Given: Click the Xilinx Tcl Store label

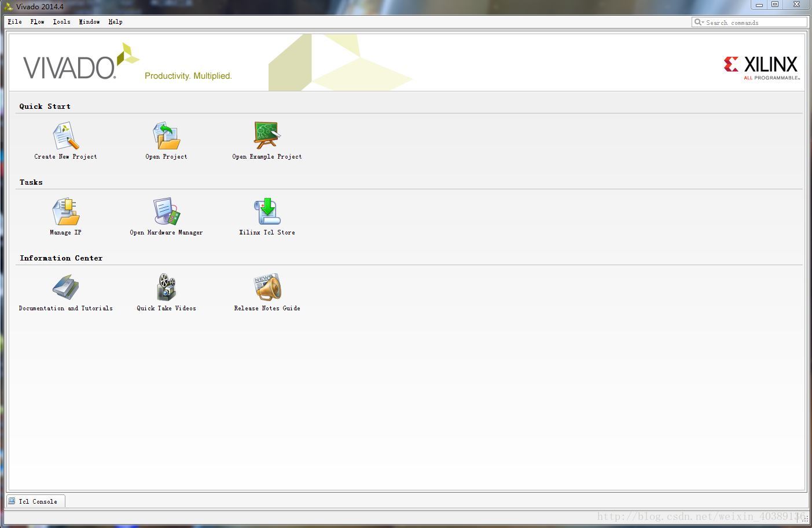Looking at the screenshot, I should (267, 233).
